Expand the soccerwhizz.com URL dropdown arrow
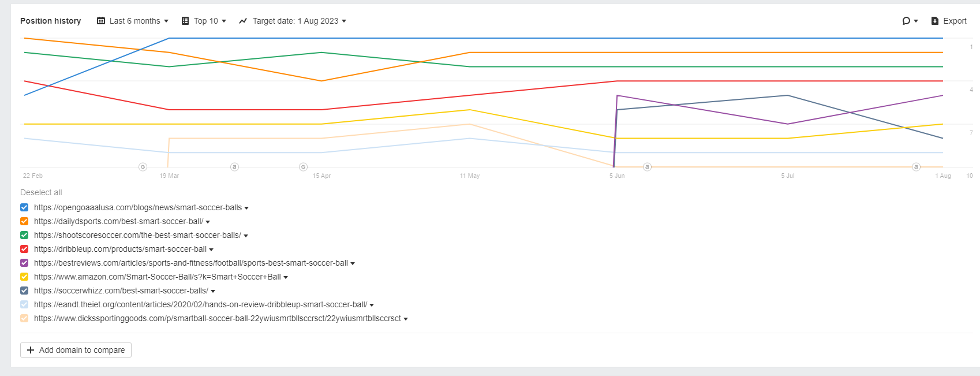980x376 pixels. pyautogui.click(x=213, y=291)
